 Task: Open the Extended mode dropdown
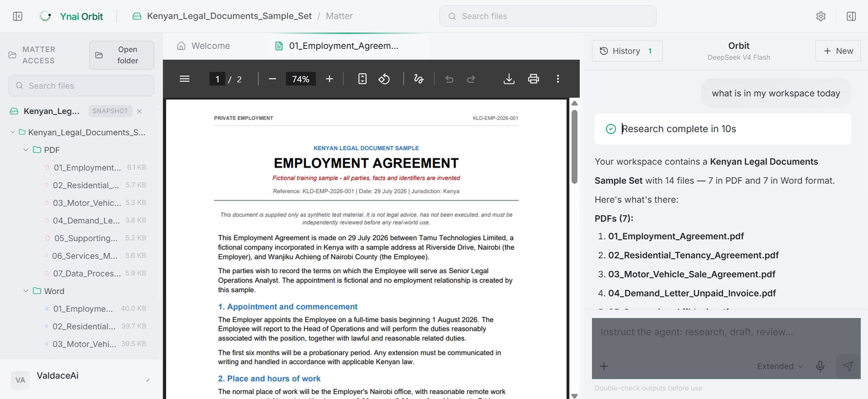coord(780,366)
